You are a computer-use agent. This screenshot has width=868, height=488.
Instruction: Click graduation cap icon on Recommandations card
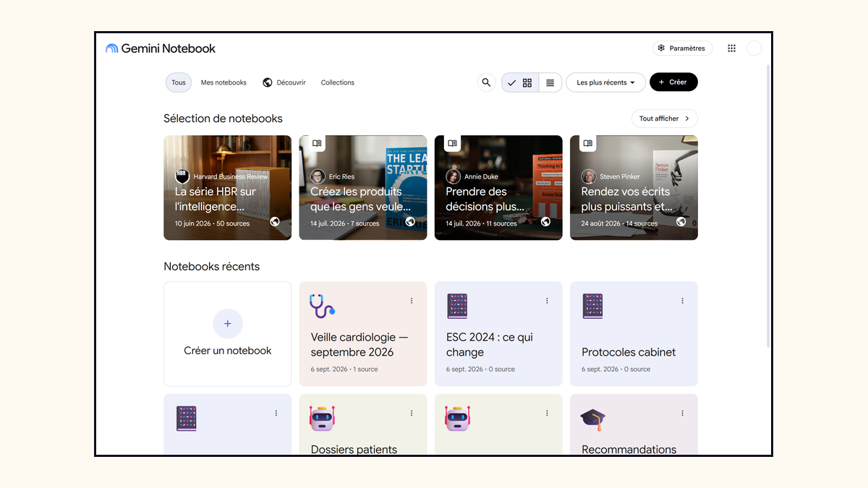593,419
